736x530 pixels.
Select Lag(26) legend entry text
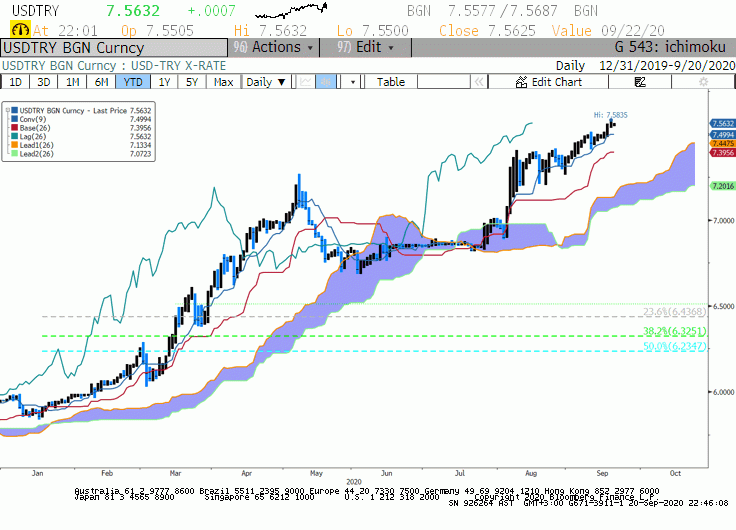click(33, 137)
